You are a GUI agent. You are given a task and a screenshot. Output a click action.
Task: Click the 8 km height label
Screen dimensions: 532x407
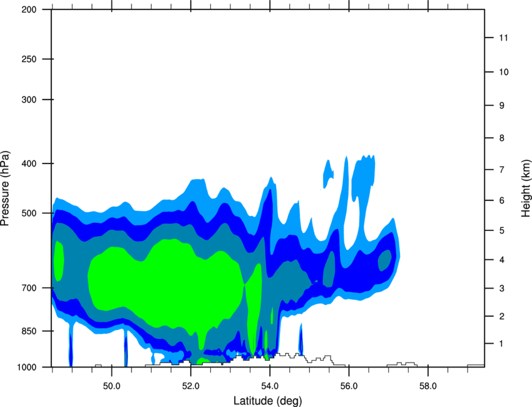click(502, 138)
